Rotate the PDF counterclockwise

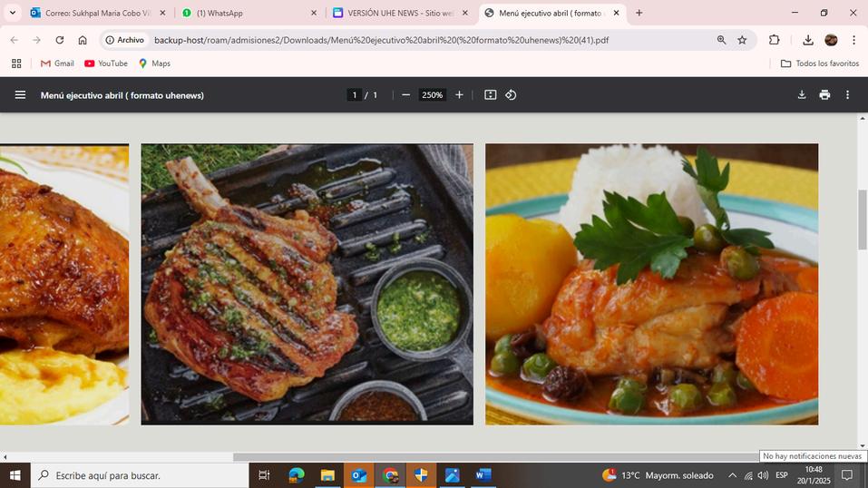point(511,94)
